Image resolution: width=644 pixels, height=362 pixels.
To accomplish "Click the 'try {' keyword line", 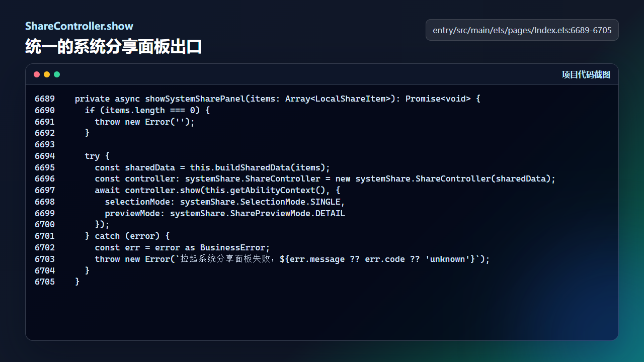I will point(97,156).
